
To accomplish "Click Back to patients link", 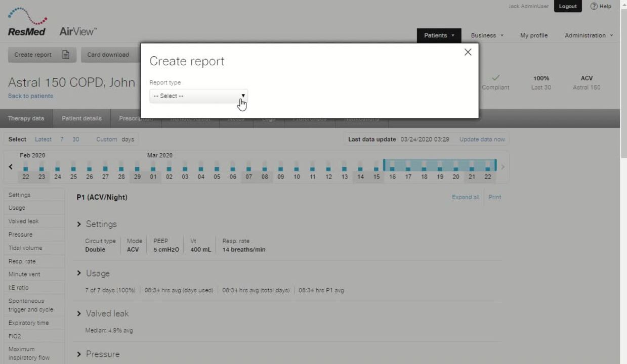I will point(30,96).
